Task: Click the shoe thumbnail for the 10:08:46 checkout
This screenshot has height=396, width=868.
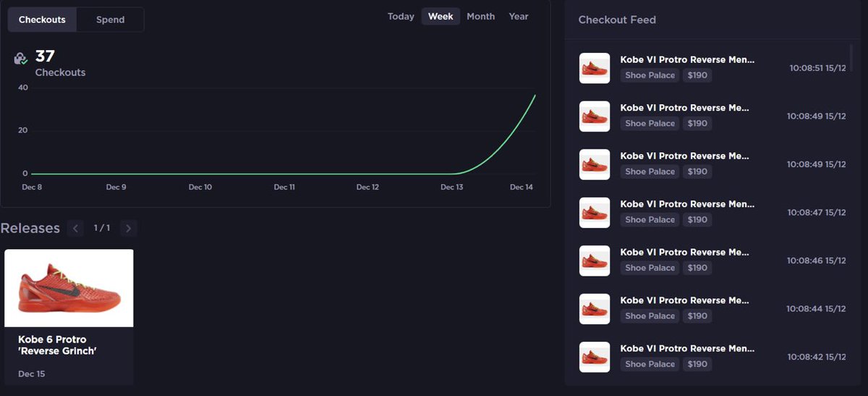Action: coord(595,261)
